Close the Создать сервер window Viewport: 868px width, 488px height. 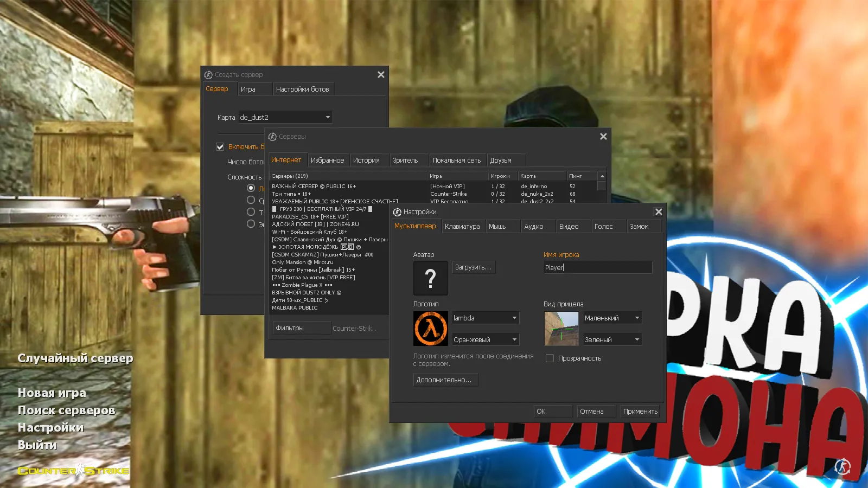(381, 75)
